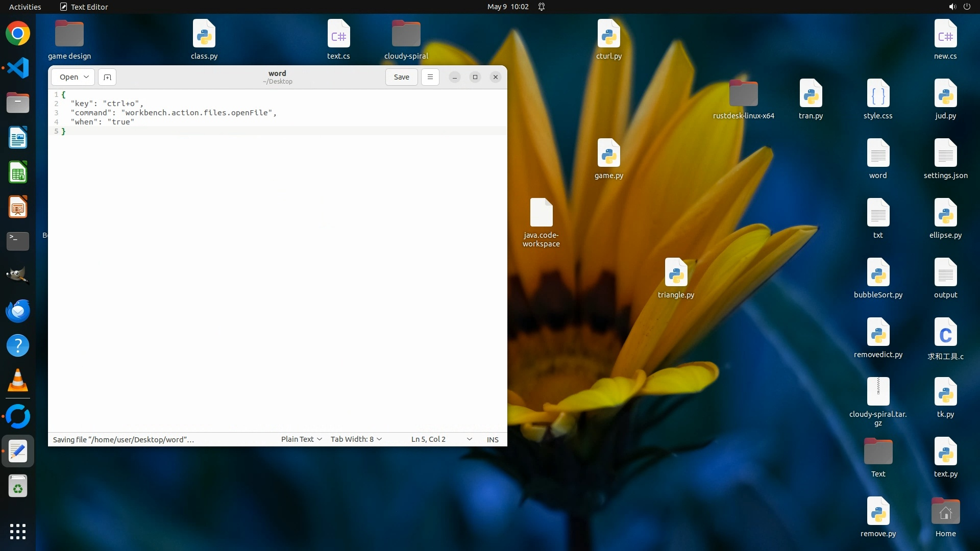Open LibreOffice Calc from the dock

click(18, 172)
